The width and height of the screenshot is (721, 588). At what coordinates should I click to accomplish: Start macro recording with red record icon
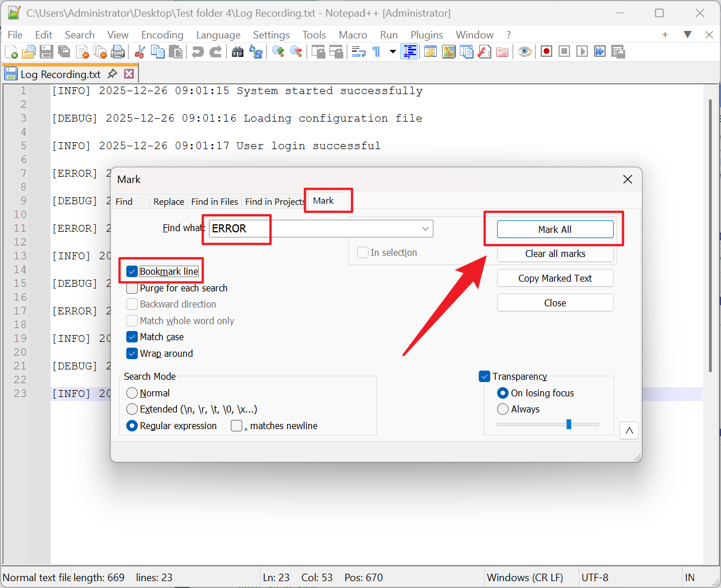point(546,52)
